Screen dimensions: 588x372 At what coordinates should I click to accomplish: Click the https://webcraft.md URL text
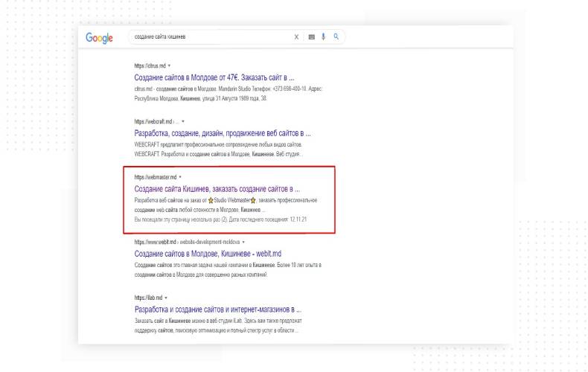(153, 121)
